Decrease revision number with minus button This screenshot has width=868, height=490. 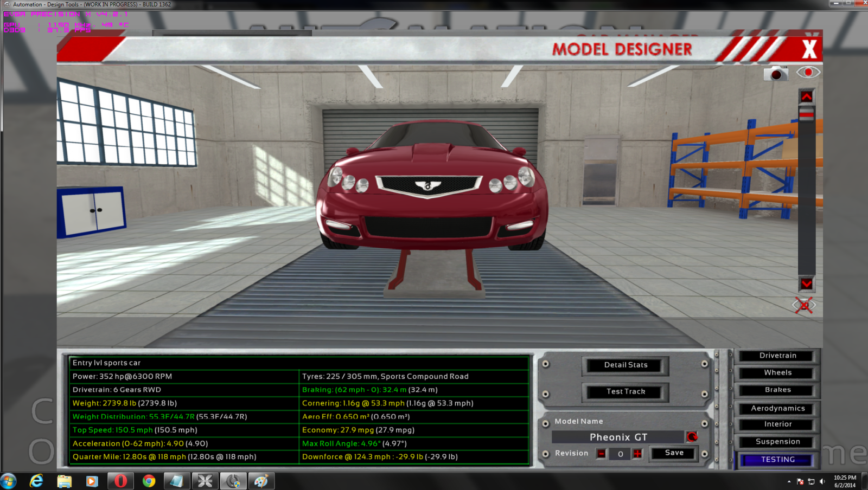(x=601, y=454)
